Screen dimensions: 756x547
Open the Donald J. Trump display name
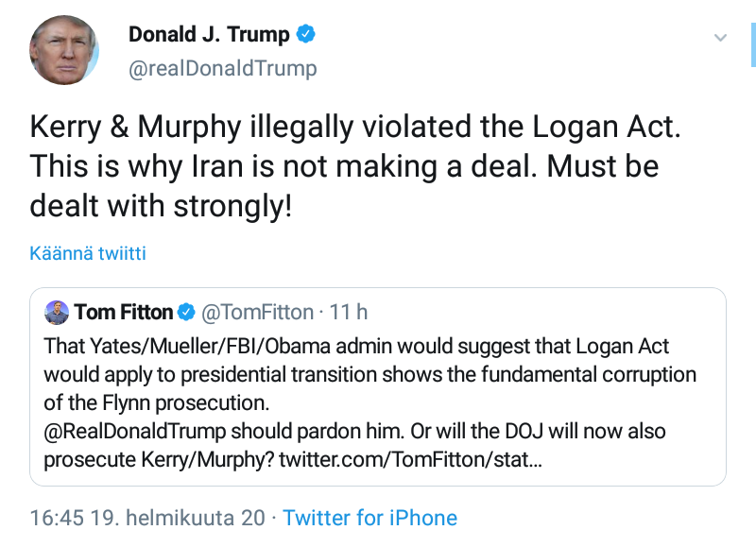209,35
